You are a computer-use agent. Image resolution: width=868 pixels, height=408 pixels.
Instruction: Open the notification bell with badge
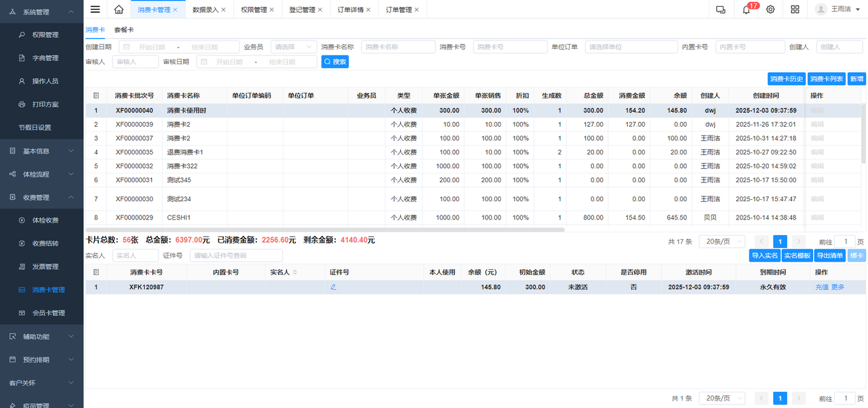click(x=746, y=9)
